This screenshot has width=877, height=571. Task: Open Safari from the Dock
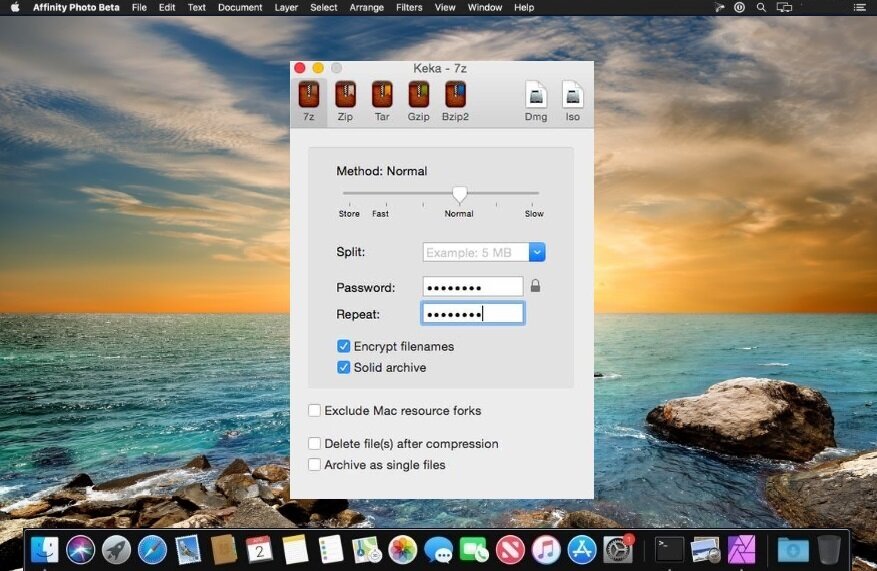coord(152,549)
